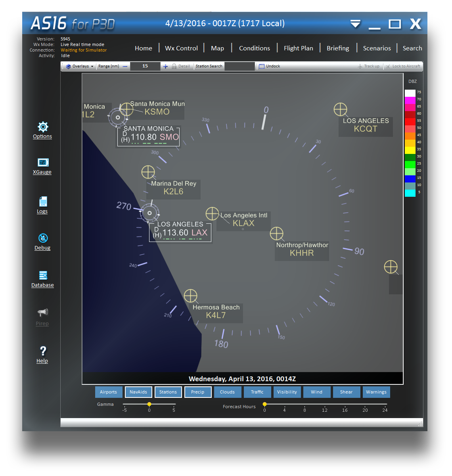
Task: Toggle the Shear overlay
Action: (347, 392)
